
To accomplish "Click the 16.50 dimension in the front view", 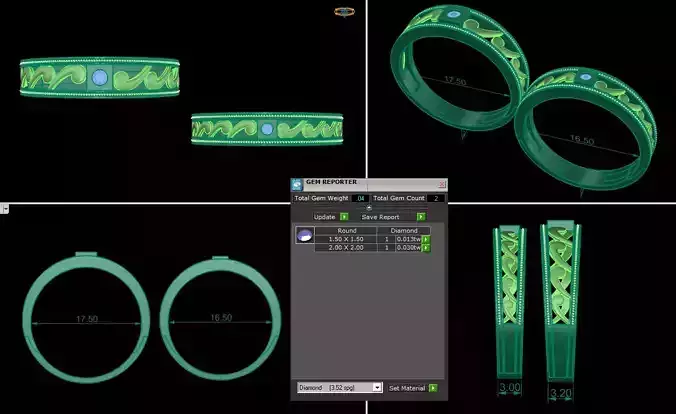I will [221, 318].
